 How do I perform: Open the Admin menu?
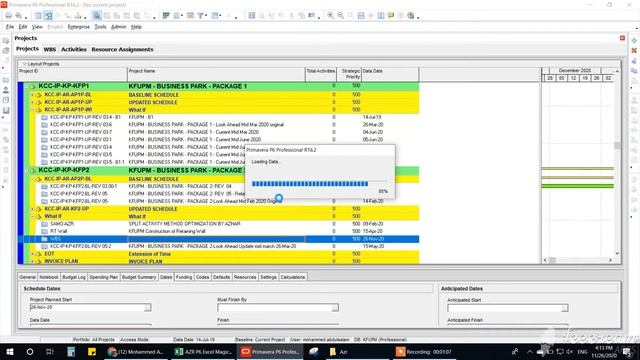118,27
